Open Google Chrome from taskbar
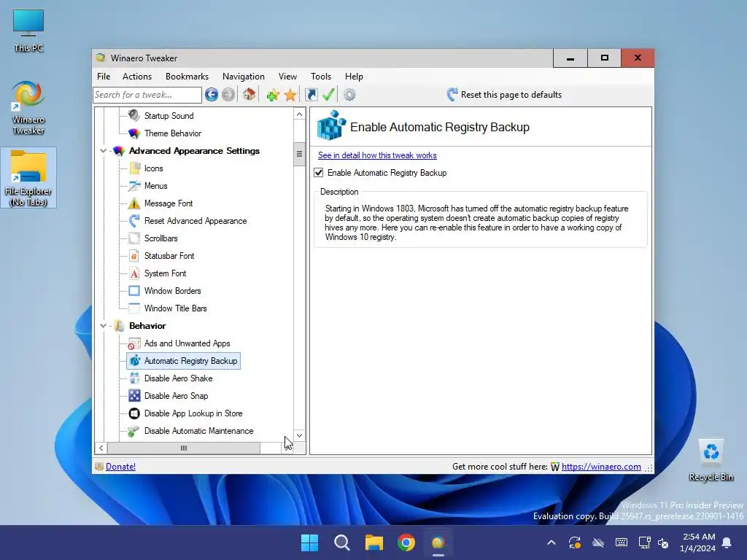747x560 pixels. pyautogui.click(x=406, y=542)
